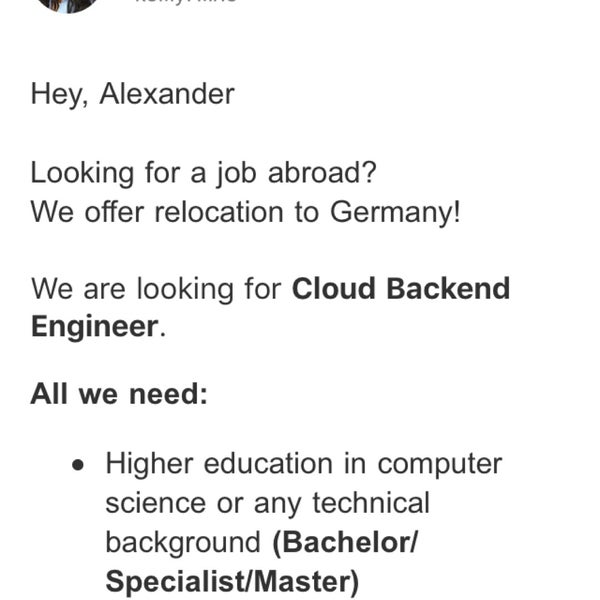Click the bullet point before 'Higher education'

click(x=78, y=465)
